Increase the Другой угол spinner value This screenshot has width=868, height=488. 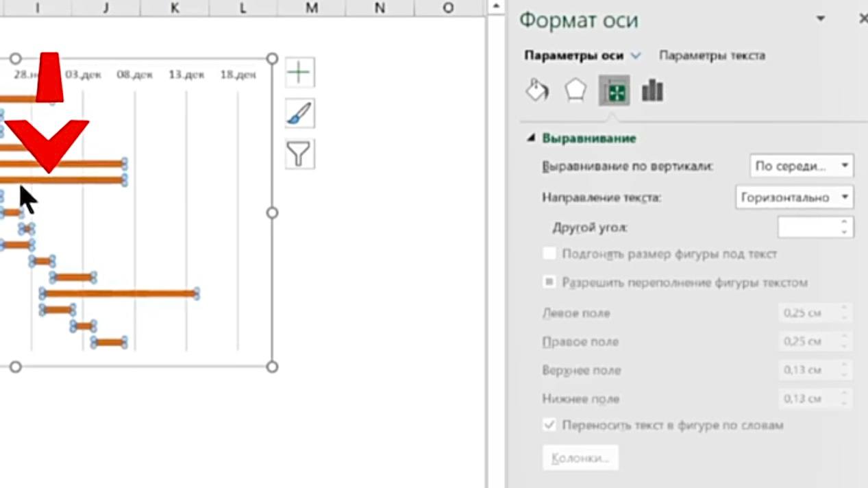pos(845,222)
